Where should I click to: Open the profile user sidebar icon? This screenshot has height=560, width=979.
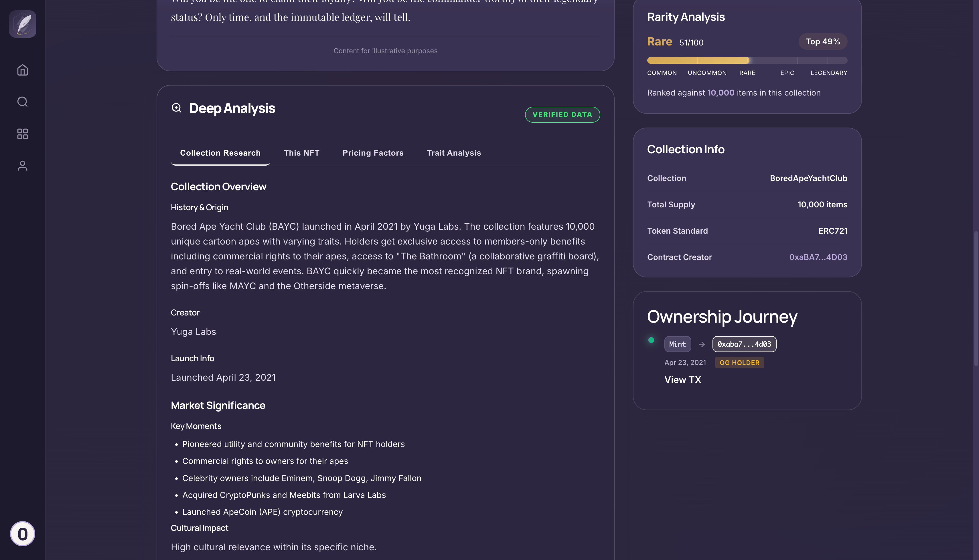tap(23, 166)
